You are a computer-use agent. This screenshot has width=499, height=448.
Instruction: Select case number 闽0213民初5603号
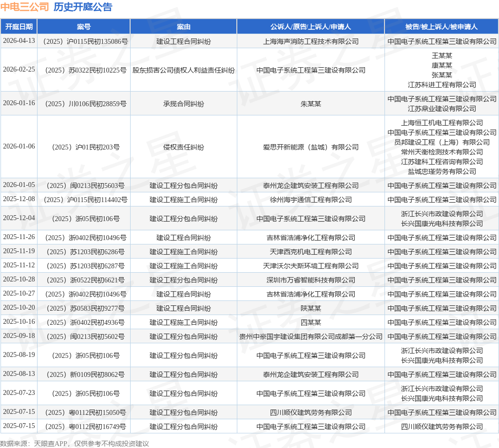(85, 186)
